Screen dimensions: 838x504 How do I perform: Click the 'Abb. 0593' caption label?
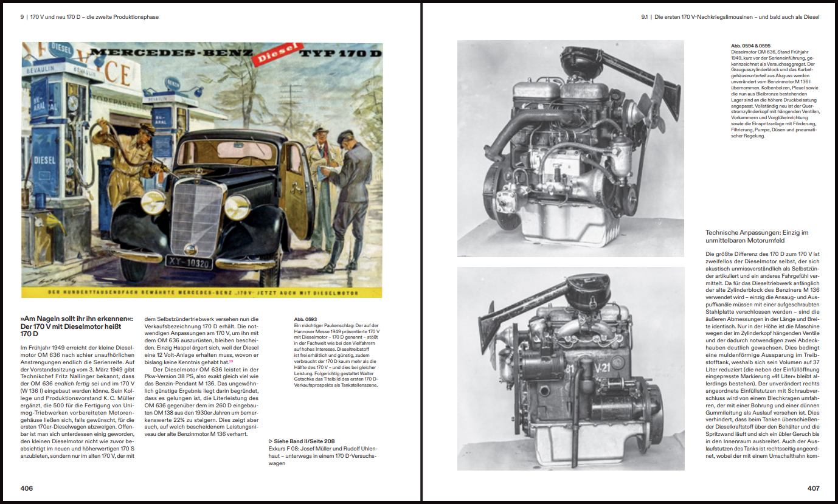305,319
